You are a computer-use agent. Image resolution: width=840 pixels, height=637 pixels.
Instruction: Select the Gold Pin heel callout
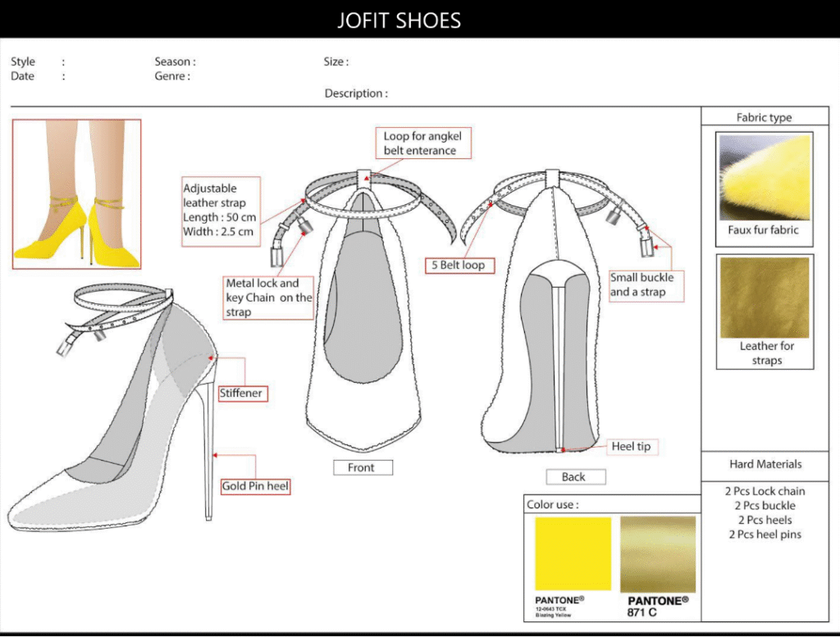(x=255, y=486)
